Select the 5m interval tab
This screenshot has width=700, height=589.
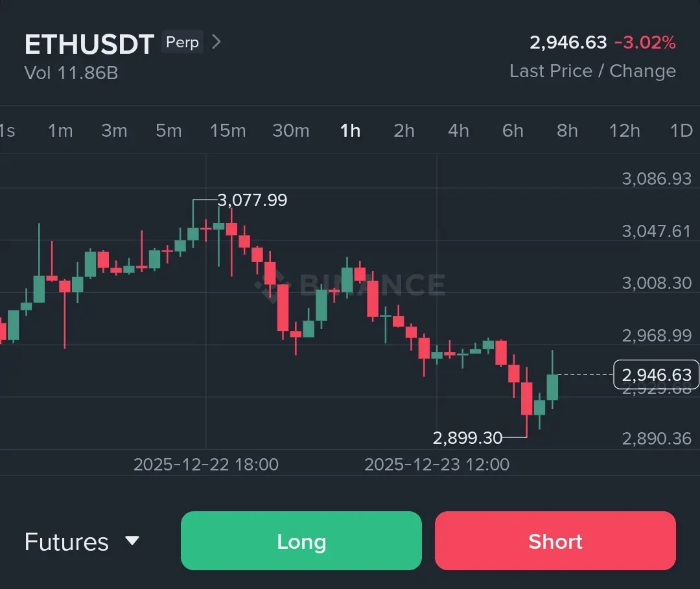[x=169, y=131]
